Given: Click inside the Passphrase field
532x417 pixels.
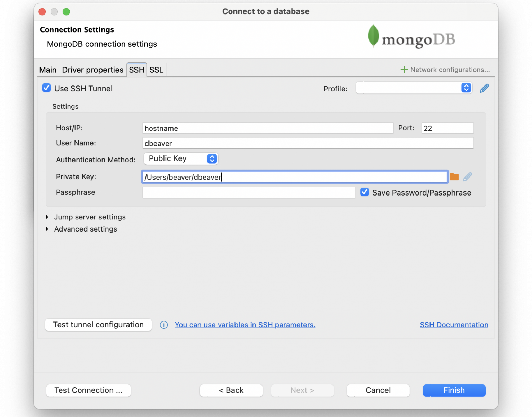Looking at the screenshot, I should click(x=248, y=192).
